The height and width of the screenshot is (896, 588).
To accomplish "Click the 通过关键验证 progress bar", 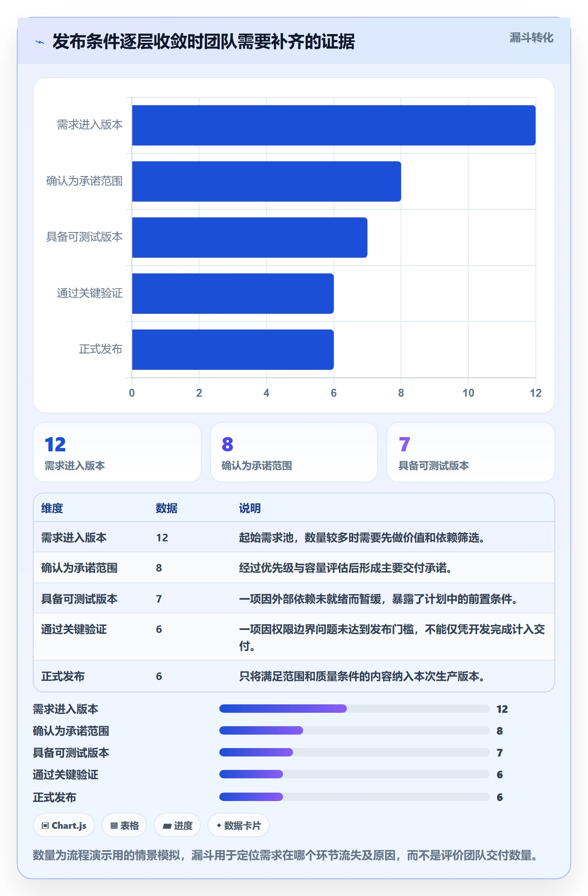I will 354,774.
